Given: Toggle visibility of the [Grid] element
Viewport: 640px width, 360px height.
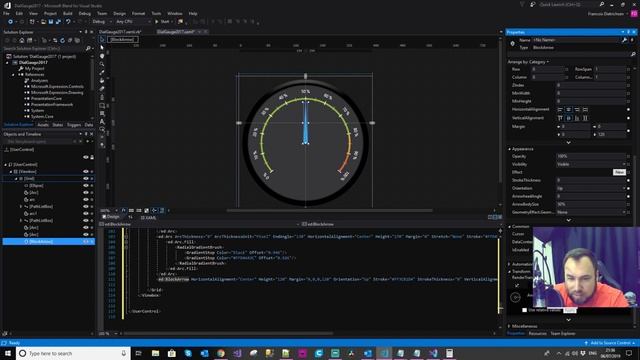Looking at the screenshot, I should 86,179.
